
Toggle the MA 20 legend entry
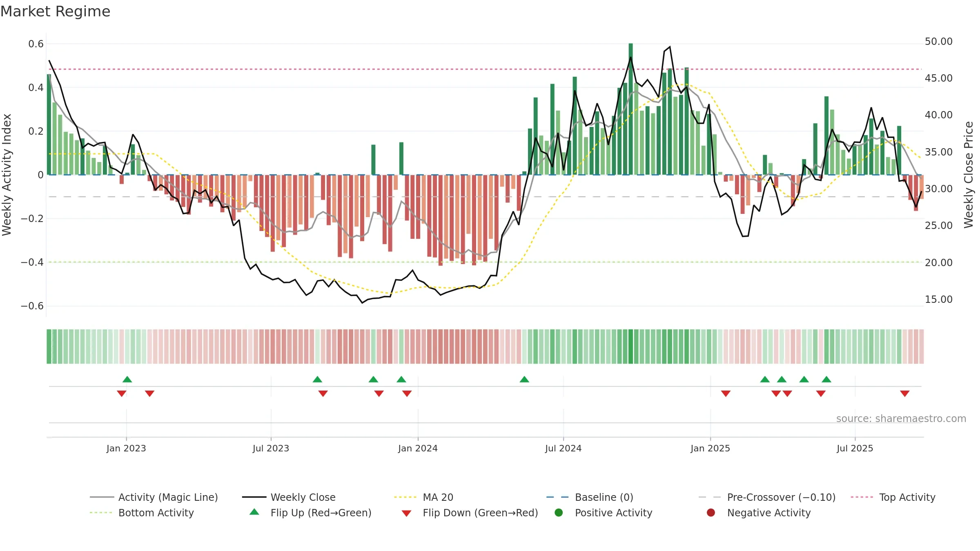[424, 497]
